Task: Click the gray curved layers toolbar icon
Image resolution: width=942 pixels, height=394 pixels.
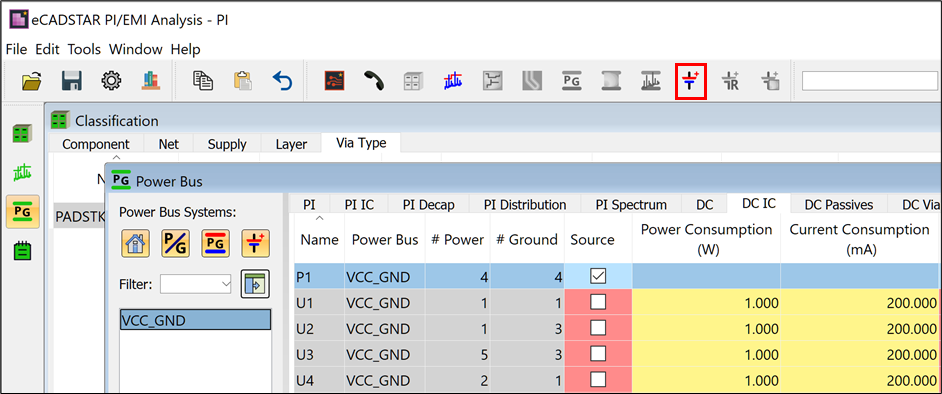Action: pyautogui.click(x=532, y=80)
